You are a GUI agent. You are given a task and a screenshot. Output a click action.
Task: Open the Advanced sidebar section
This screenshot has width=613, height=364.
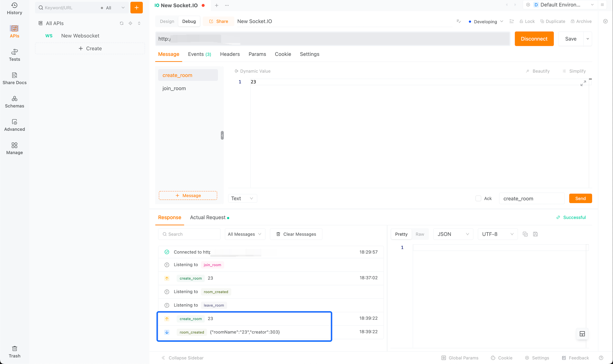14,125
